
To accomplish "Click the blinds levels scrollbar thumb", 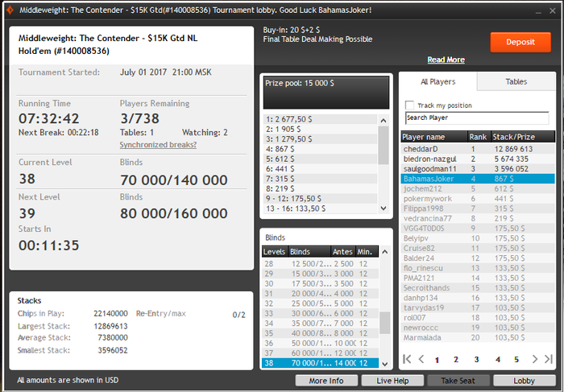I will pyautogui.click(x=385, y=323).
